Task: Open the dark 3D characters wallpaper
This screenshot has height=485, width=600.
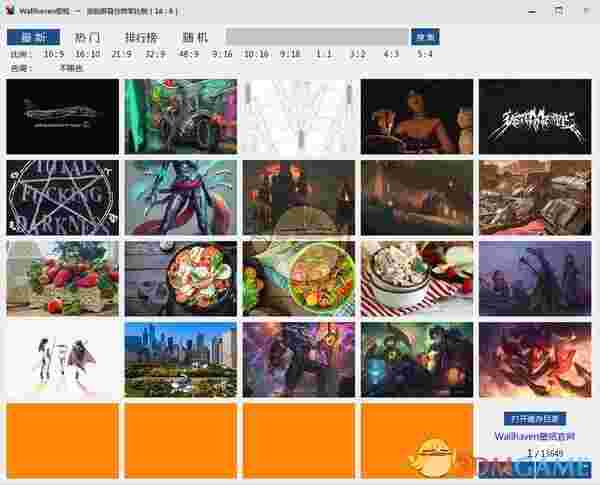Action: tap(417, 116)
